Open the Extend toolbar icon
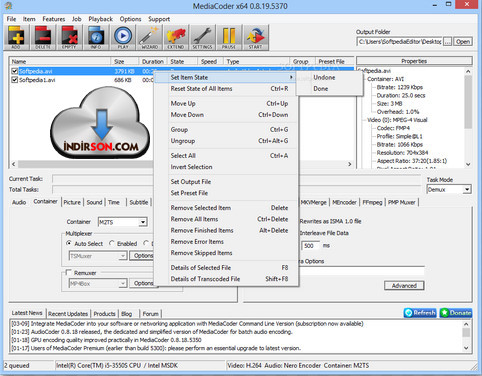 [x=176, y=37]
